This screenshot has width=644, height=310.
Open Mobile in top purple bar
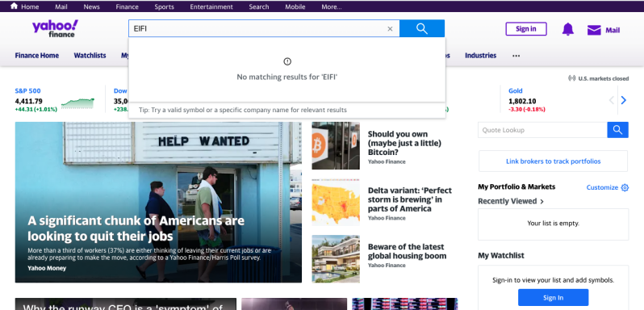[x=295, y=6]
